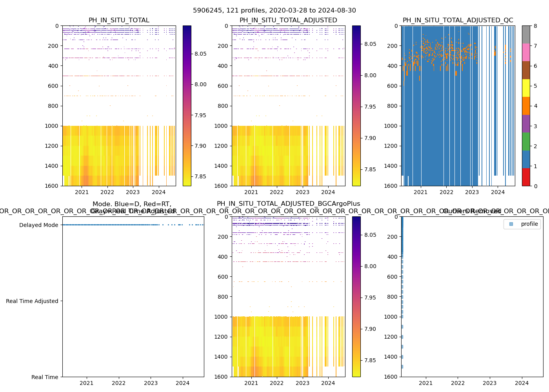549x392 pixels.
Task: Pick the yellow swatch in the QC colorbar
Action: pyautogui.click(x=526, y=88)
